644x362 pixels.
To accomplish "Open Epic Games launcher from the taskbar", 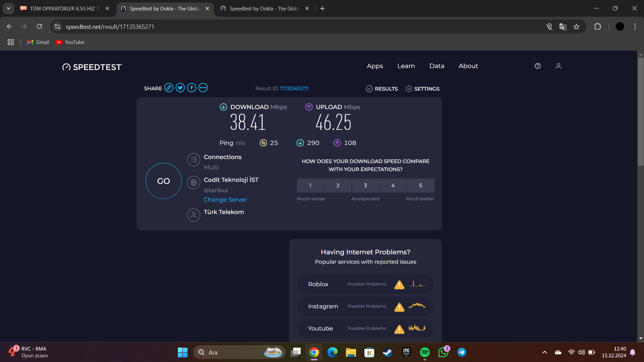I will tap(406, 352).
